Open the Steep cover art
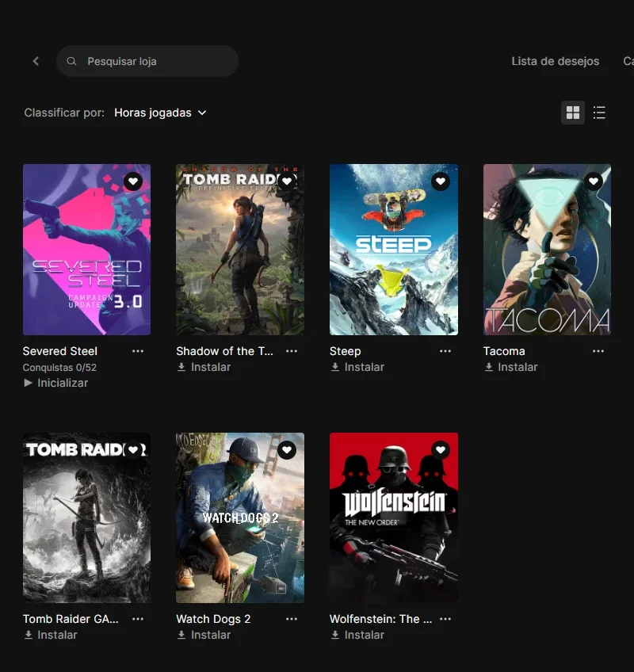Viewport: 634px width, 672px height. click(x=394, y=250)
